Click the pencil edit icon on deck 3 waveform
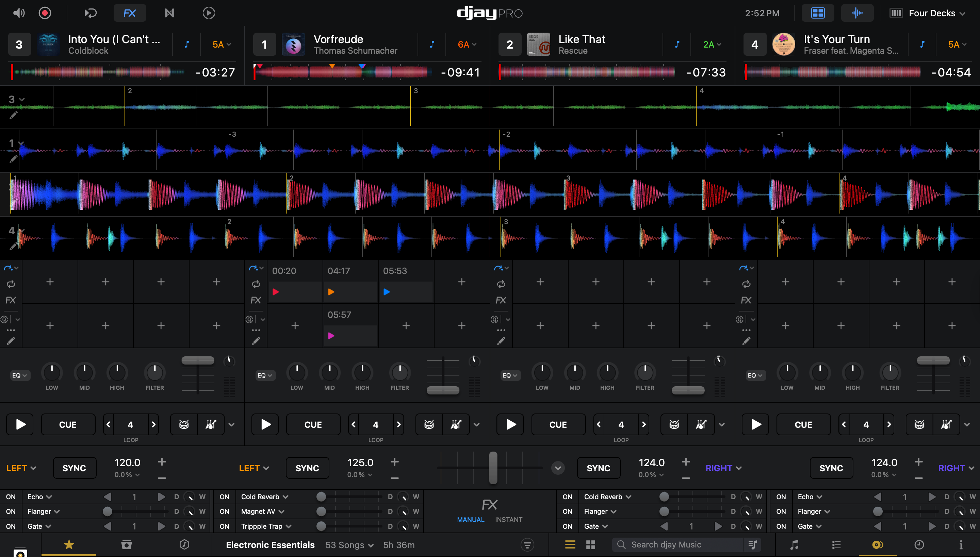The width and height of the screenshot is (980, 557). pyautogui.click(x=13, y=115)
